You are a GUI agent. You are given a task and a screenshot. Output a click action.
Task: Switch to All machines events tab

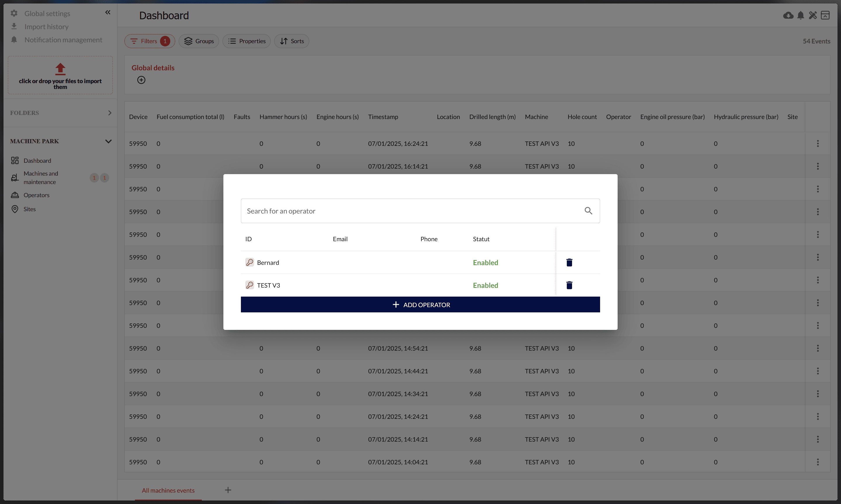(168, 490)
